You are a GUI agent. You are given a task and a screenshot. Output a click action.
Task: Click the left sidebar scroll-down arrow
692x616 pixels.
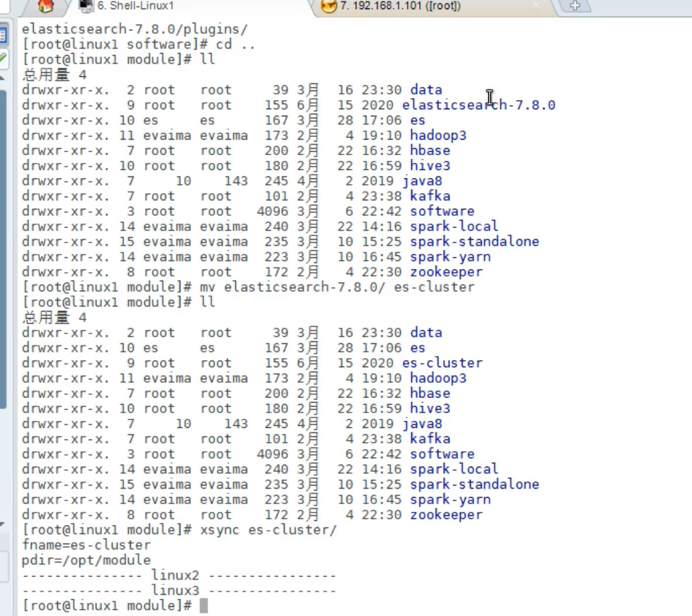click(2, 524)
